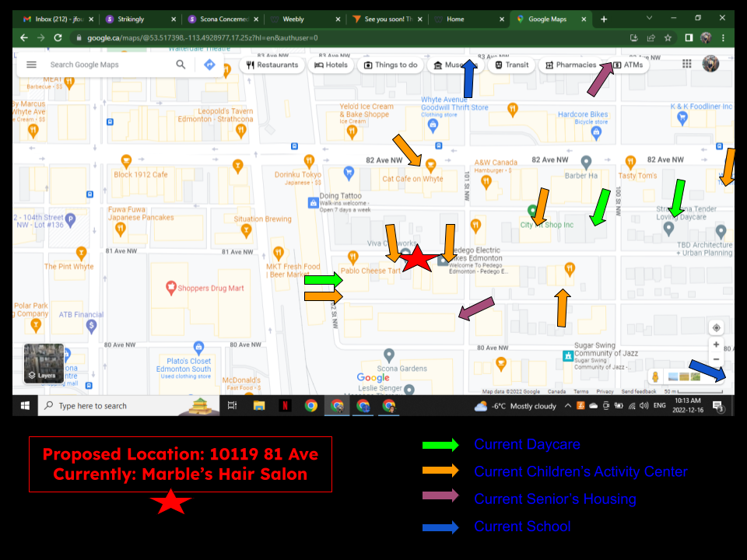Select the Pharmacies chip
This screenshot has width=747, height=560.
(x=570, y=65)
